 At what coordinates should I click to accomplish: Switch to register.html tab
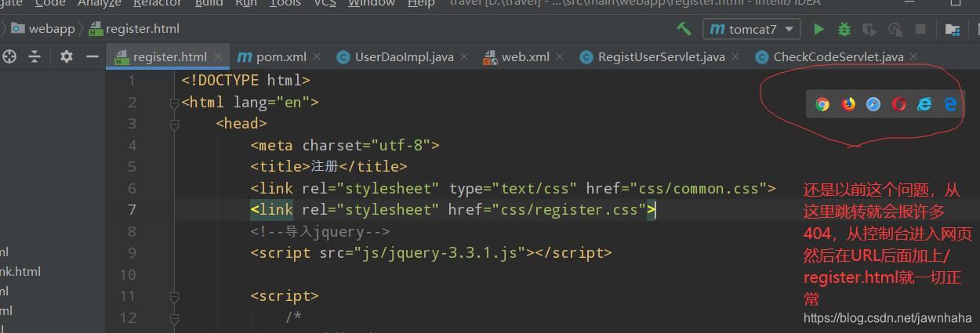[x=169, y=56]
